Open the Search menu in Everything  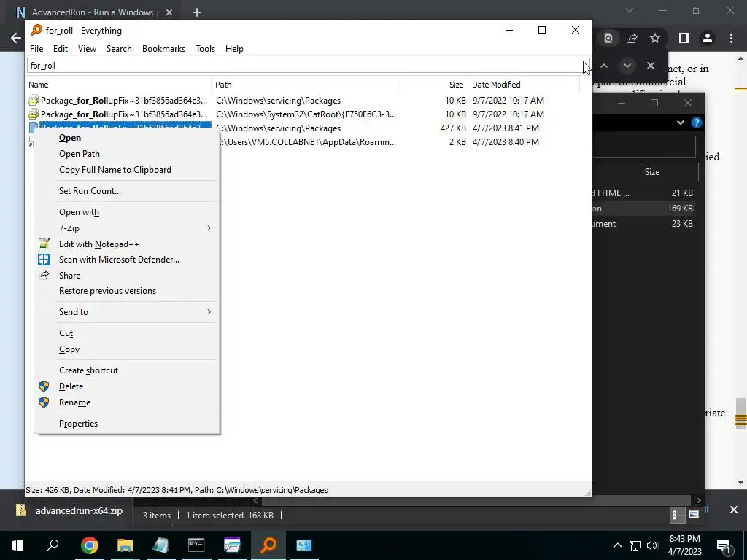click(x=119, y=49)
